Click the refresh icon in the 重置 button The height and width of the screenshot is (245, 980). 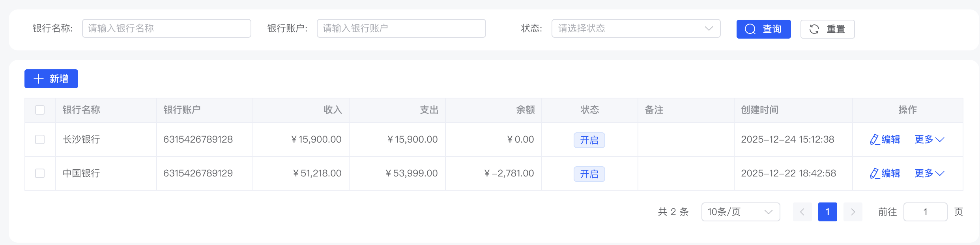(x=815, y=28)
